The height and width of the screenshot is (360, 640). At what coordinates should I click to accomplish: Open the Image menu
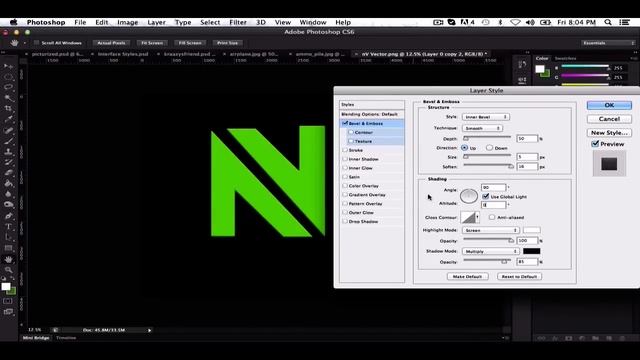click(128, 22)
